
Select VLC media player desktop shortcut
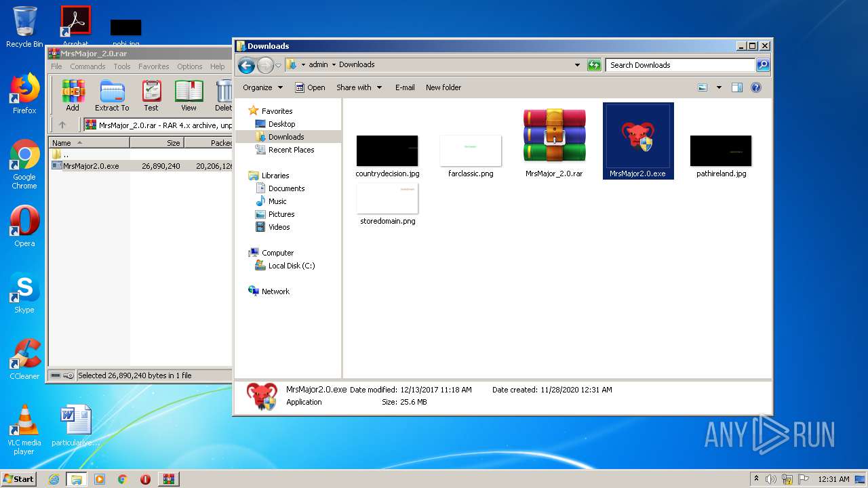24,430
